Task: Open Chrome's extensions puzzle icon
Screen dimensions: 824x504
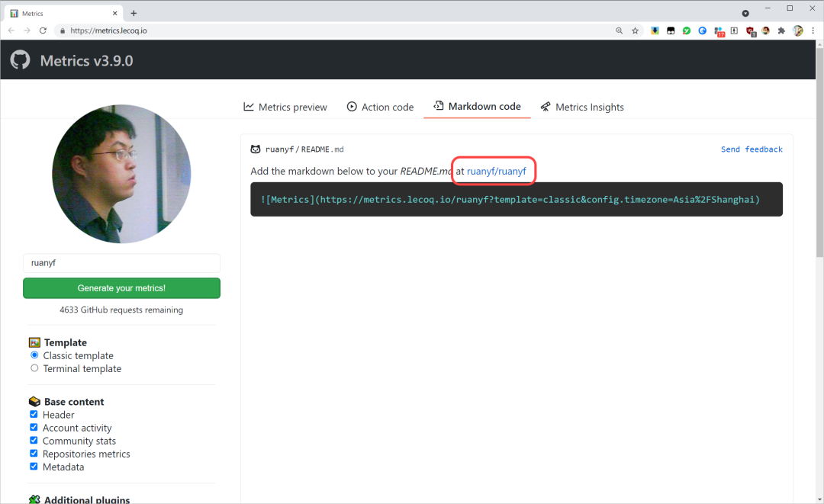Action: 781,30
